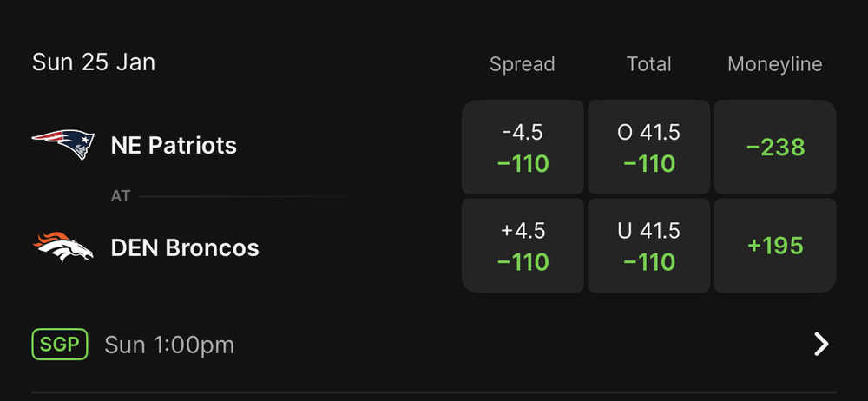Pick the Under 41.5 total bet
This screenshot has width=868, height=401.
[x=648, y=246]
